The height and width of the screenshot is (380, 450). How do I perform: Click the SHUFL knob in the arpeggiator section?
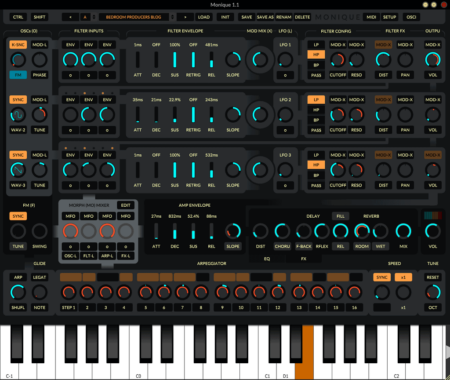click(18, 292)
